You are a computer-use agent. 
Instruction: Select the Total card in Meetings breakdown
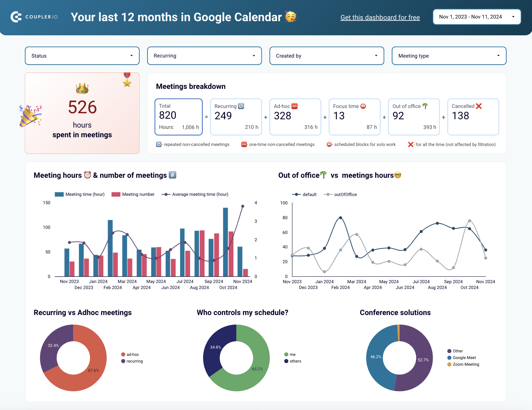178,117
